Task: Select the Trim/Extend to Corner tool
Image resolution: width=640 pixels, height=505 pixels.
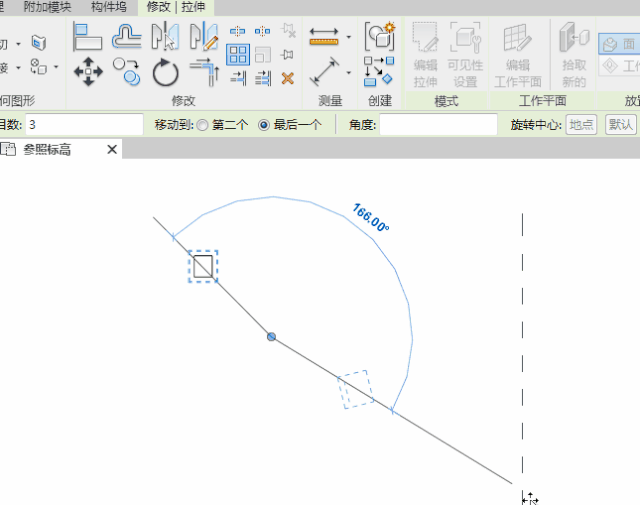Action: point(204,72)
